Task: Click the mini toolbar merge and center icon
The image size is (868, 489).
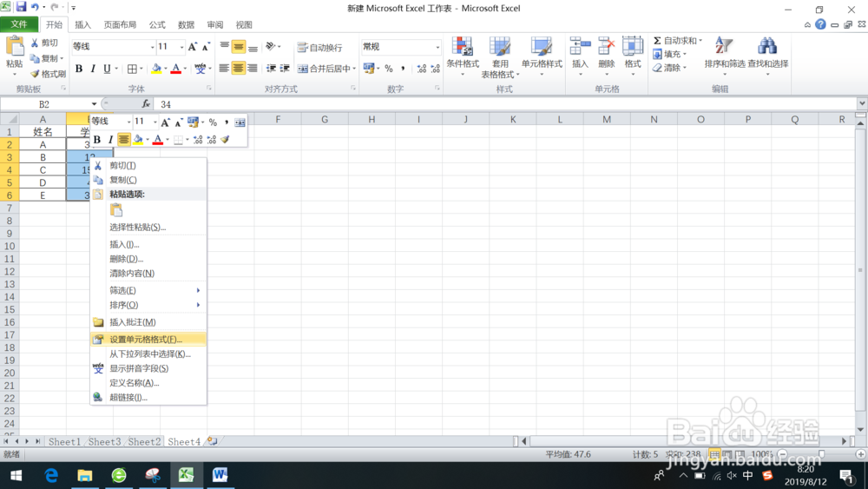Action: click(x=240, y=122)
